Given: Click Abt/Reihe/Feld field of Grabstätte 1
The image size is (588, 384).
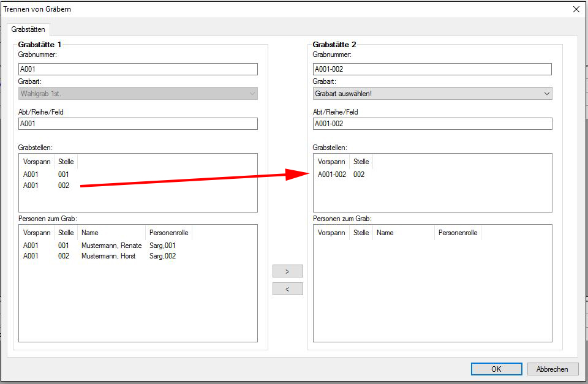Looking at the screenshot, I should point(138,124).
